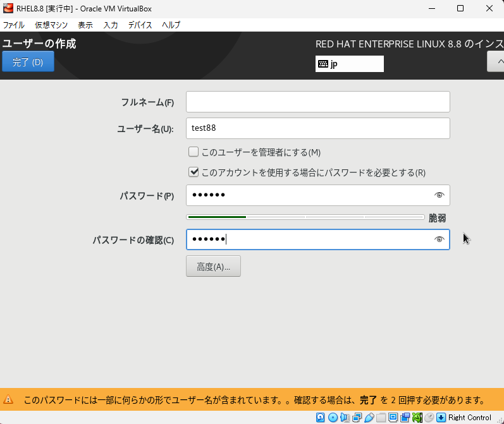Maximize the VirtualBox window

(460, 8)
